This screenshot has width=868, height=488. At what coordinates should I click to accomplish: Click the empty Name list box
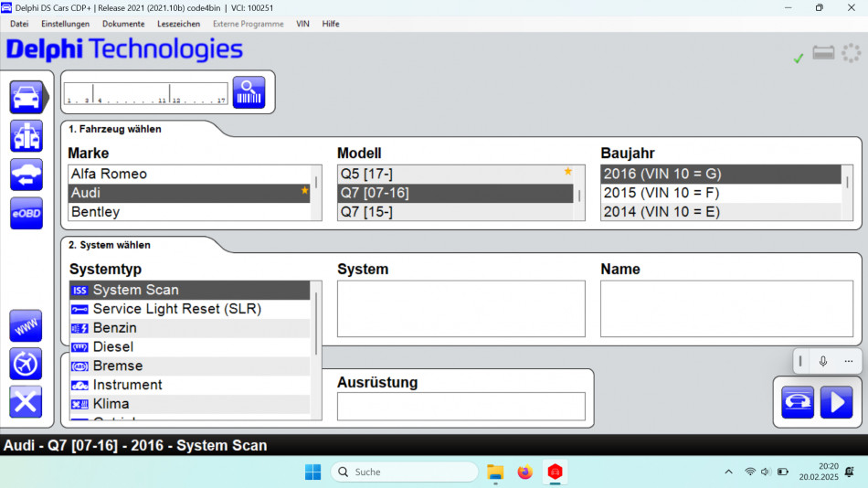click(x=727, y=309)
